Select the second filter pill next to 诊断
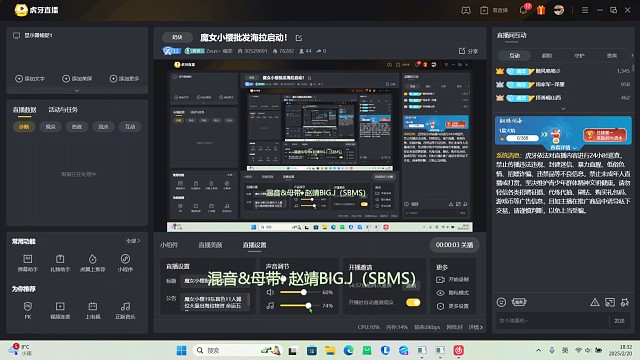Screen dimensions: 640x360 pos(51,127)
